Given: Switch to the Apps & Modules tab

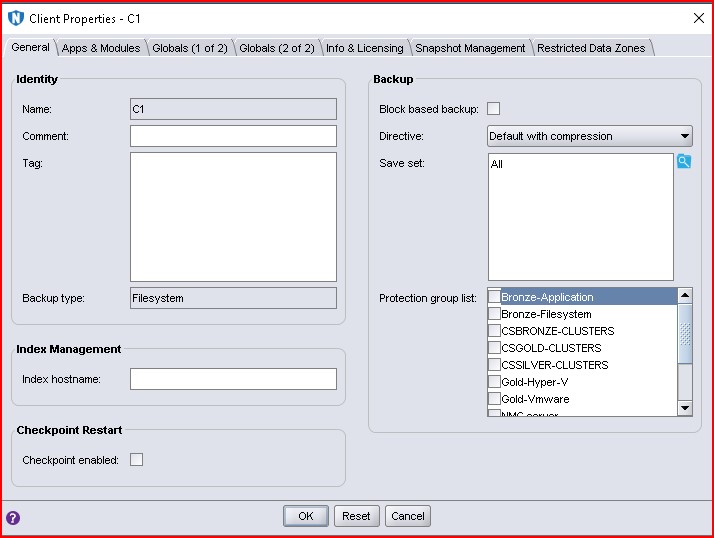Looking at the screenshot, I should click(x=101, y=48).
